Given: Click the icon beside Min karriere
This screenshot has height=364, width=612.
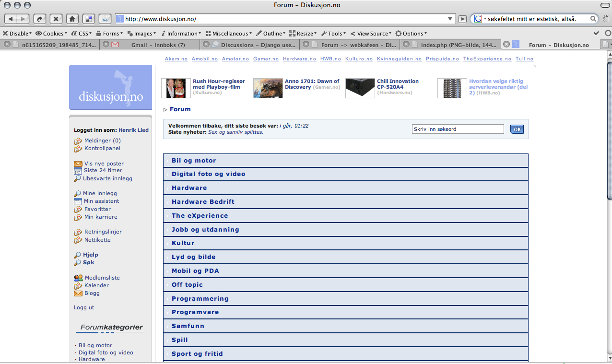Looking at the screenshot, I should pos(78,217).
